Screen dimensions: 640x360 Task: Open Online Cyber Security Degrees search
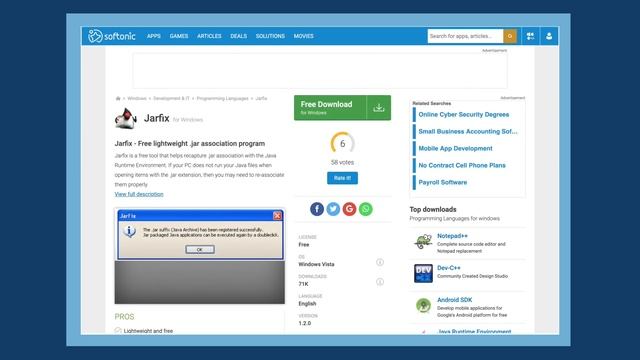[x=464, y=115]
